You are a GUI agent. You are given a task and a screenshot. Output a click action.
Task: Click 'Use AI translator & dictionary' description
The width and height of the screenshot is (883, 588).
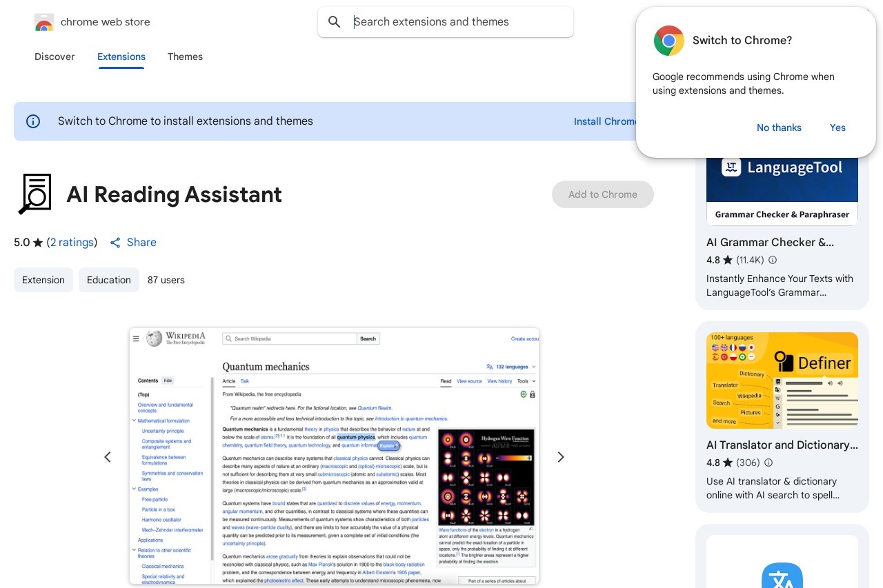pyautogui.click(x=773, y=488)
